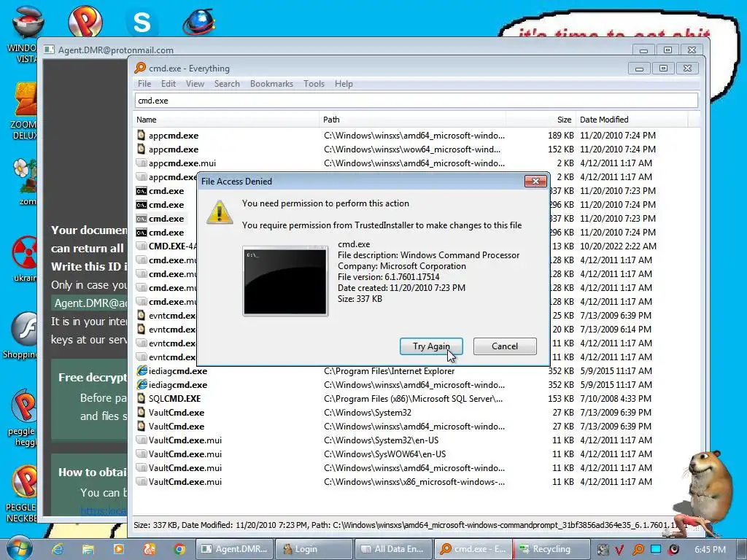
Task: Close the File Access Denied dialog
Action: (x=535, y=181)
